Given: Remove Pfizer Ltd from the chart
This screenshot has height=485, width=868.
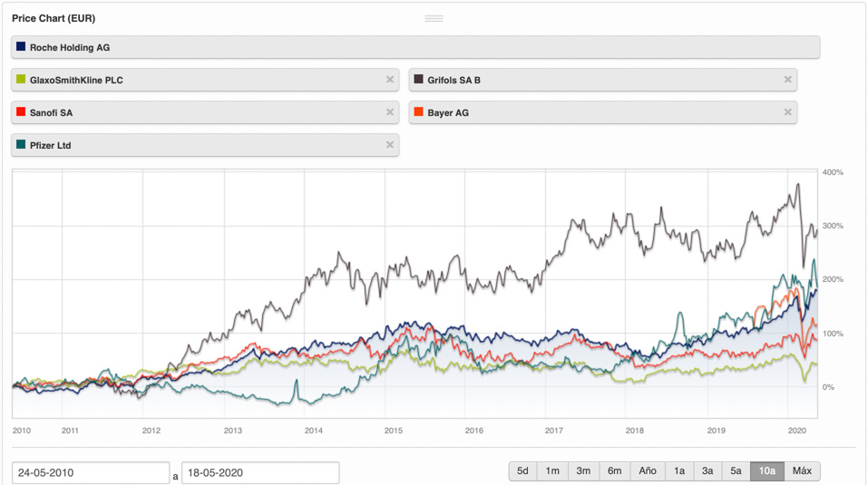Looking at the screenshot, I should click(390, 145).
